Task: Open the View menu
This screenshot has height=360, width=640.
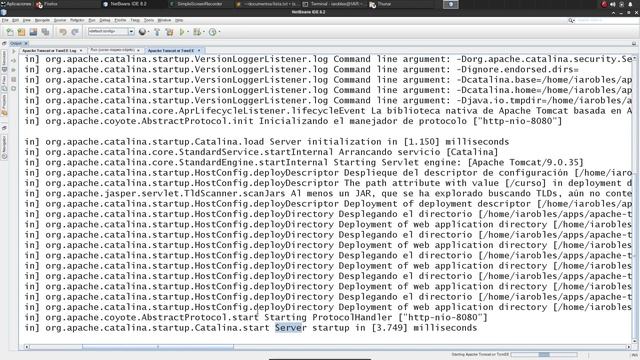Action: (27, 20)
